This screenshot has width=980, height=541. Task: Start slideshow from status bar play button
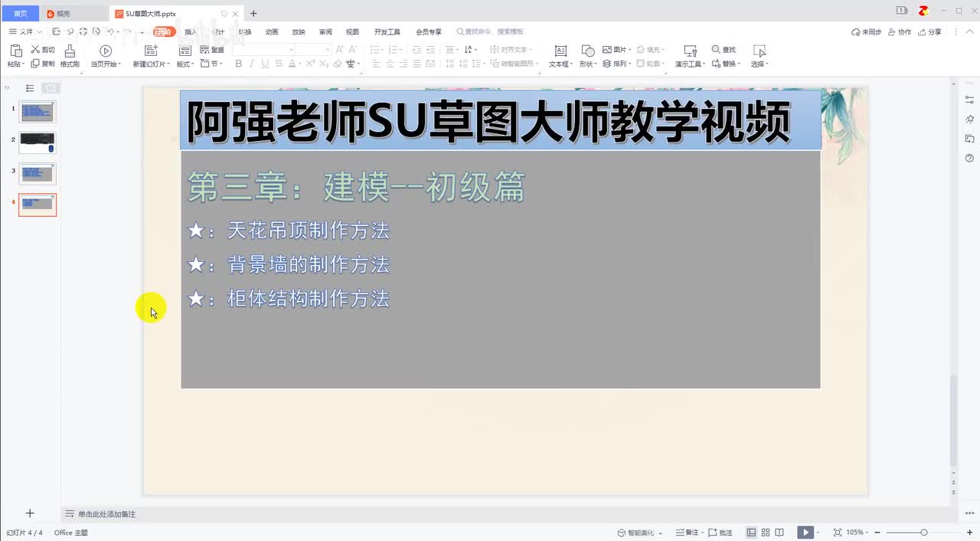click(x=805, y=533)
